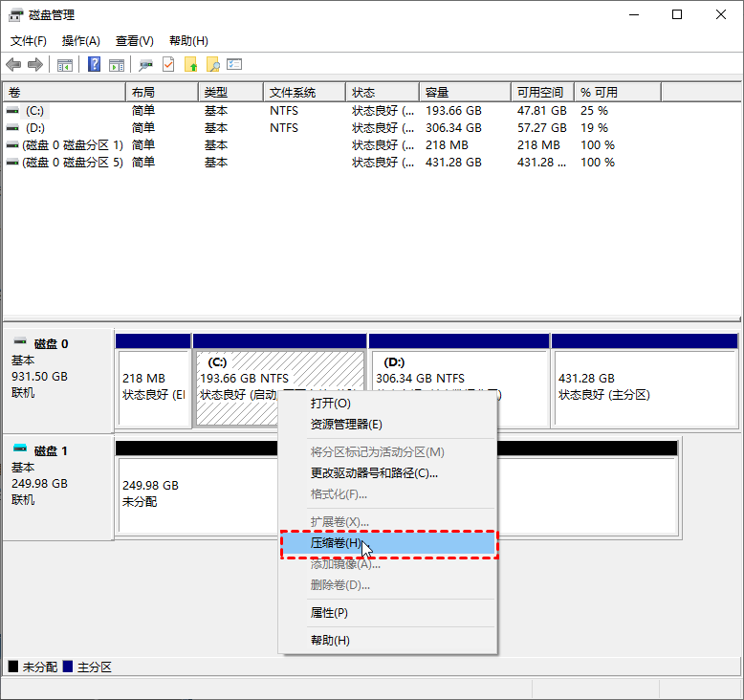Click the connect drive toolbar icon

(145, 64)
